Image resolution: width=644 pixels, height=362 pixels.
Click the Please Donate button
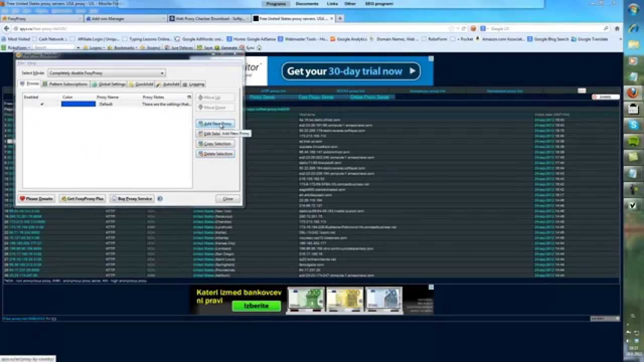(36, 199)
